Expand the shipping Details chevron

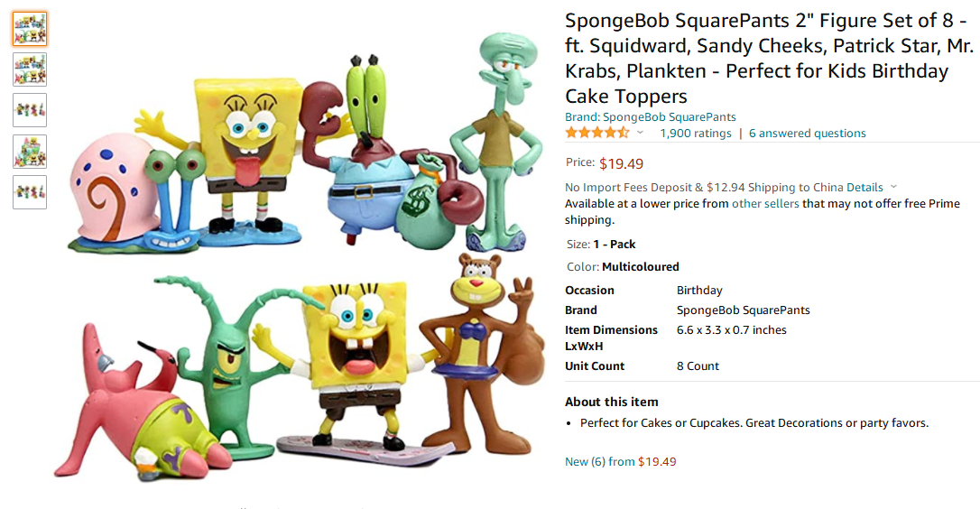click(x=893, y=188)
